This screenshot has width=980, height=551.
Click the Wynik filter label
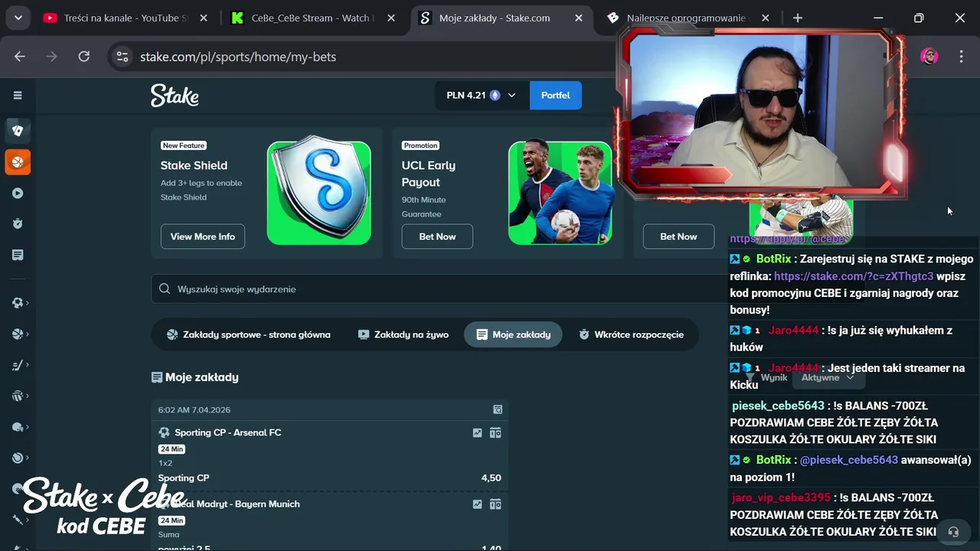pyautogui.click(x=774, y=377)
